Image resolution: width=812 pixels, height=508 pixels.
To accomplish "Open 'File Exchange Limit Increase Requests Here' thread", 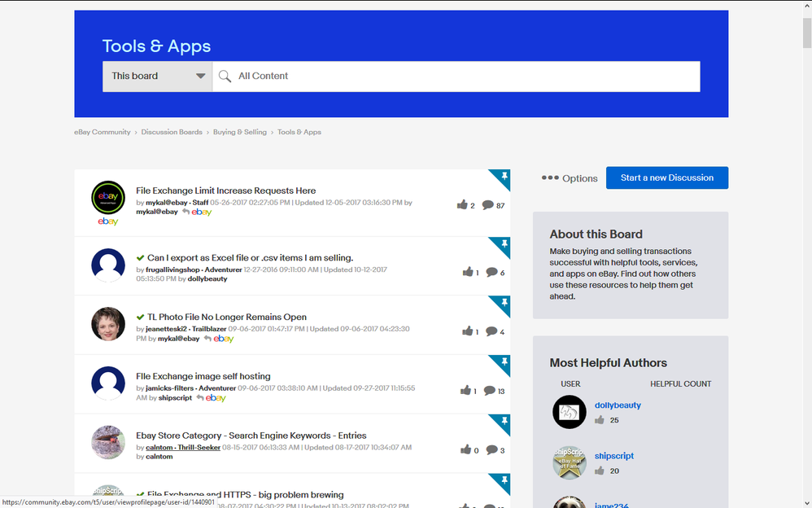I will click(226, 190).
